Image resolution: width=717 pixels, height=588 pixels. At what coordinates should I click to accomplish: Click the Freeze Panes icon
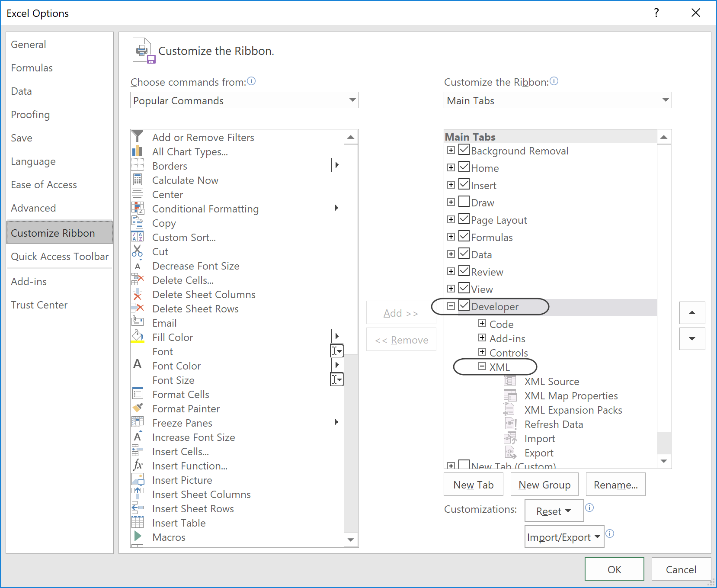[137, 422]
